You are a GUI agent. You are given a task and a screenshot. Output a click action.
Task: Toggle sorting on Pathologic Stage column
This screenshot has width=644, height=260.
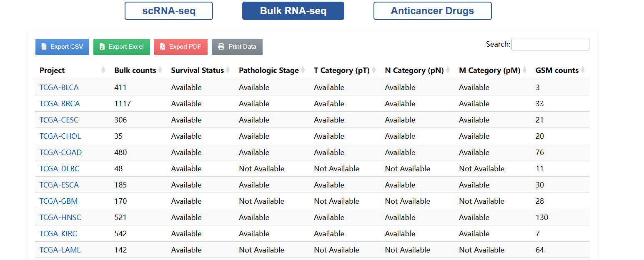coord(303,70)
